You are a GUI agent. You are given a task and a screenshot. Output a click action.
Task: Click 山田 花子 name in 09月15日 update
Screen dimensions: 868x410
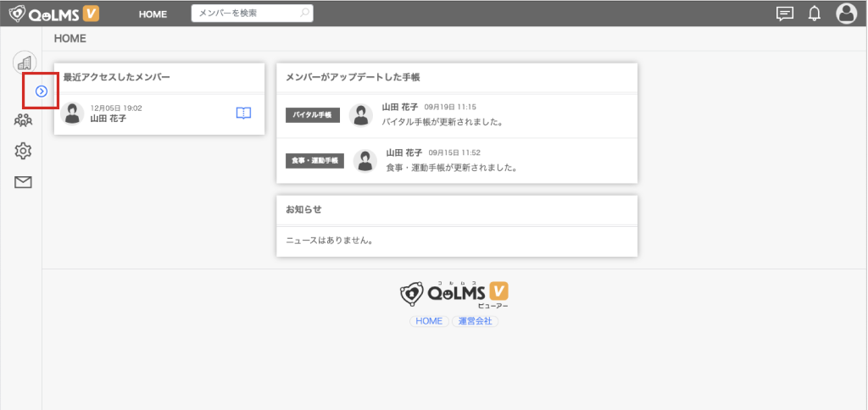[403, 152]
